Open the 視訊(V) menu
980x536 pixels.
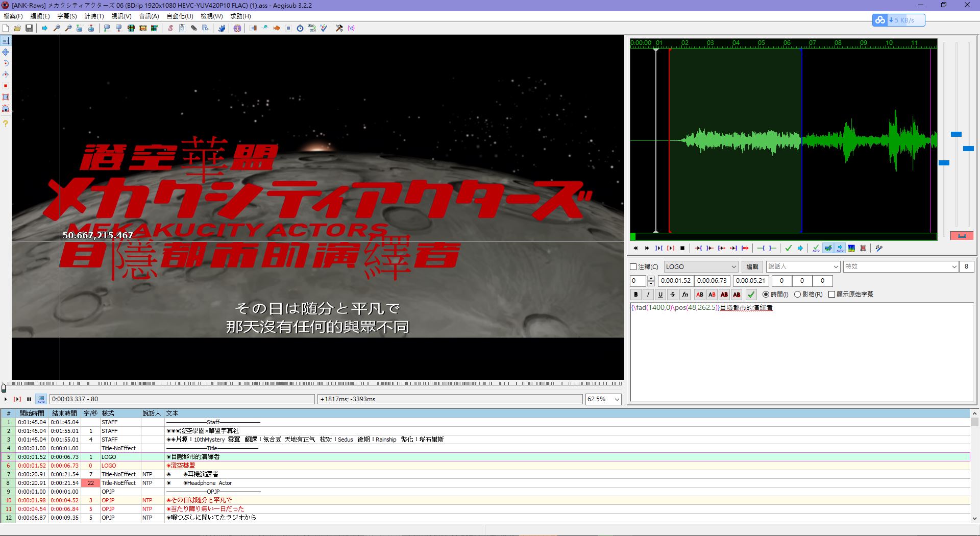121,16
